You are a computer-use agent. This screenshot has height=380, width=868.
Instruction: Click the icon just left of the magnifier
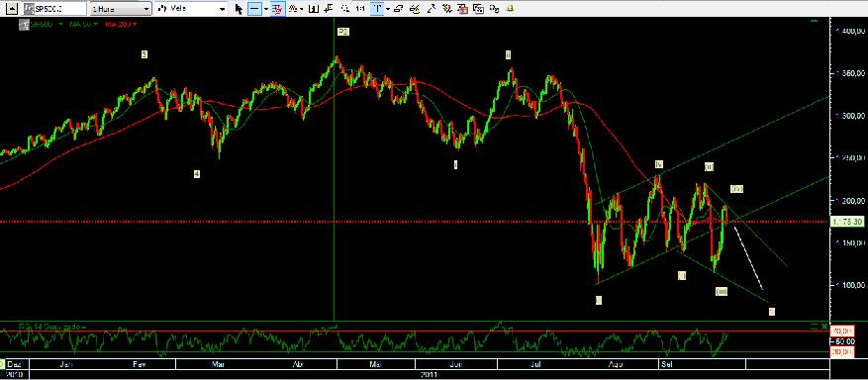pyautogui.click(x=329, y=9)
